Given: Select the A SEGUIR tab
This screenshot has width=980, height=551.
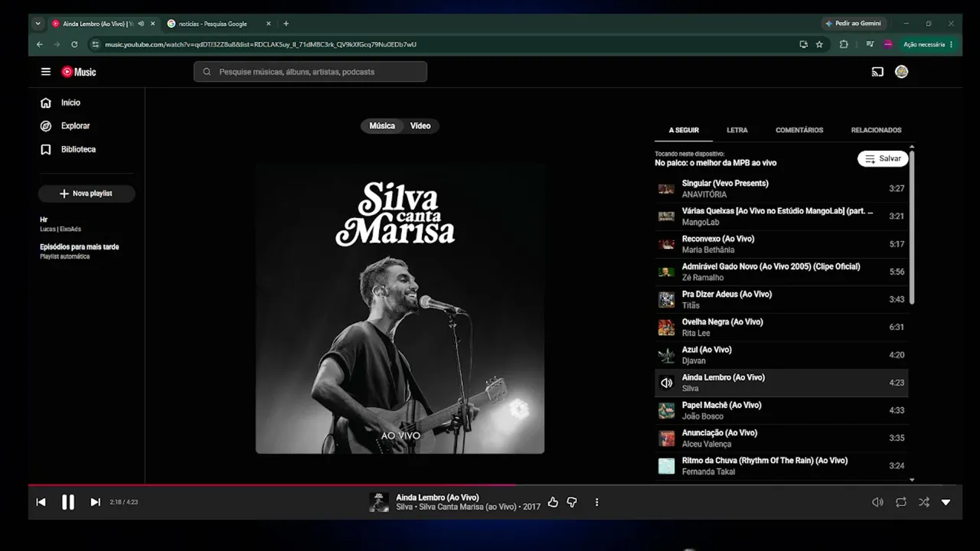Looking at the screenshot, I should pyautogui.click(x=684, y=130).
